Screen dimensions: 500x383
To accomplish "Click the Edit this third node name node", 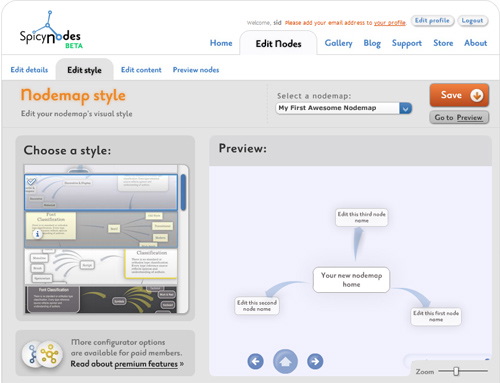I will [362, 217].
